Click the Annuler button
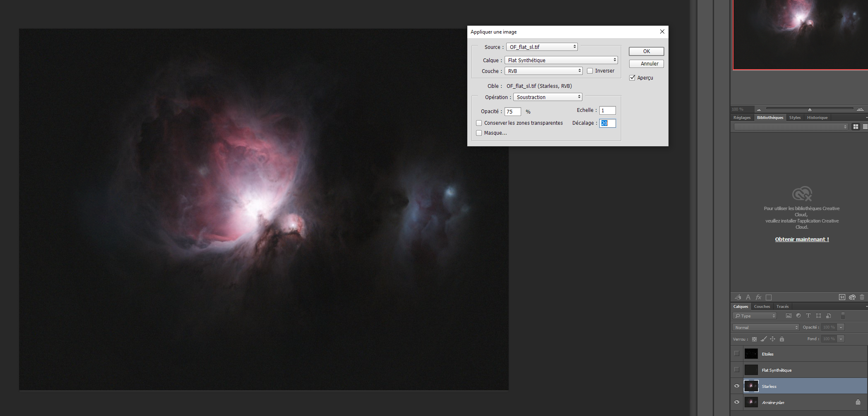The height and width of the screenshot is (416, 868). point(647,64)
